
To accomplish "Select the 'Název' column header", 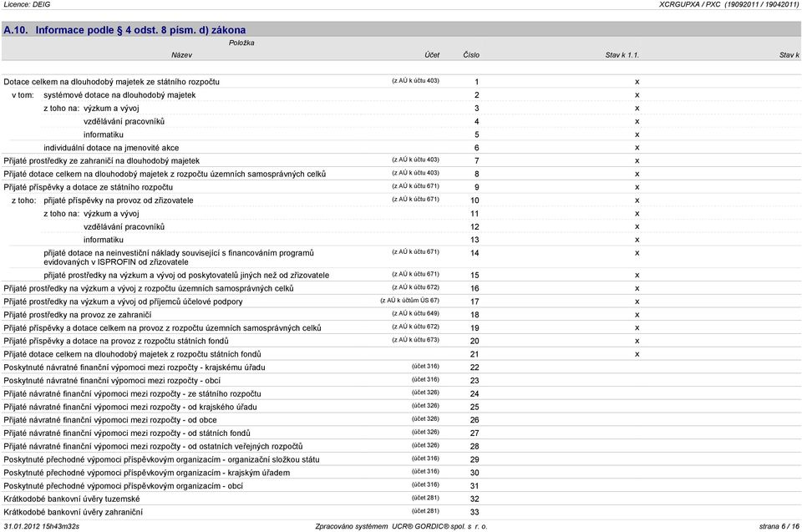I will 181,55.
